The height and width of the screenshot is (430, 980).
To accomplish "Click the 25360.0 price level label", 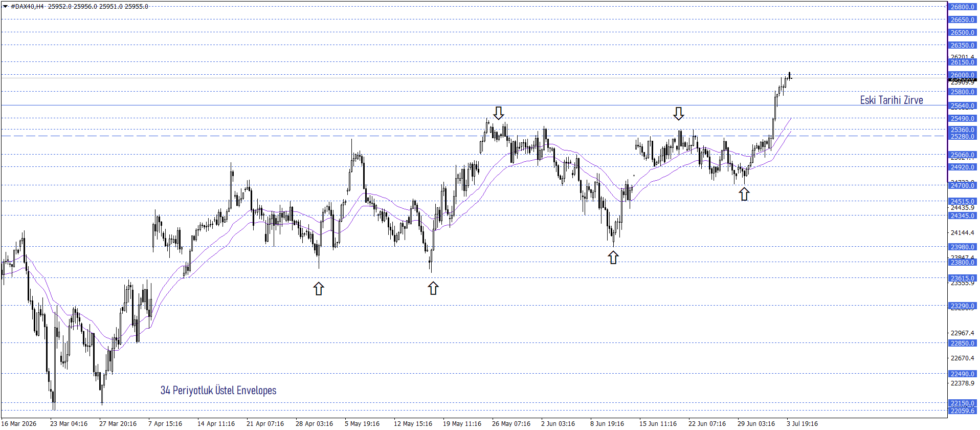I will pyautogui.click(x=962, y=130).
